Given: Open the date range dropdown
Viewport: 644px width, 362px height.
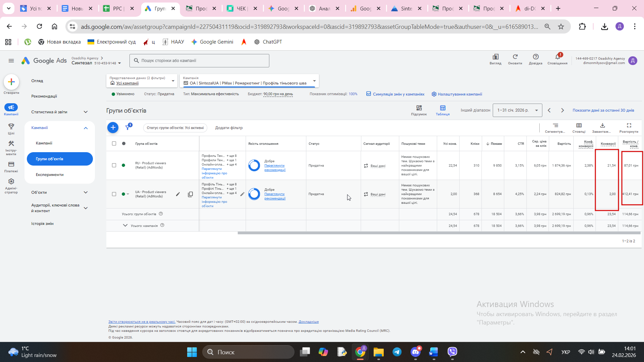Looking at the screenshot, I should coord(517,110).
